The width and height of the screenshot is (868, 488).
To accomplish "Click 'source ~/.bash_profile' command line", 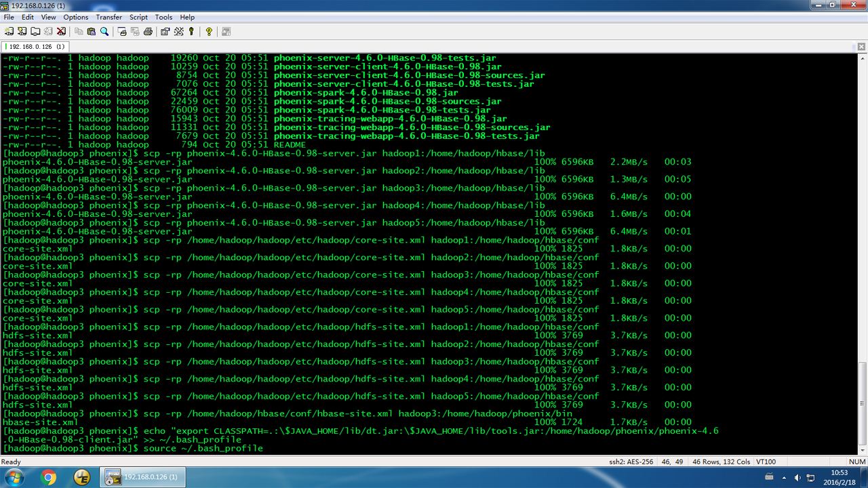I will 203,448.
